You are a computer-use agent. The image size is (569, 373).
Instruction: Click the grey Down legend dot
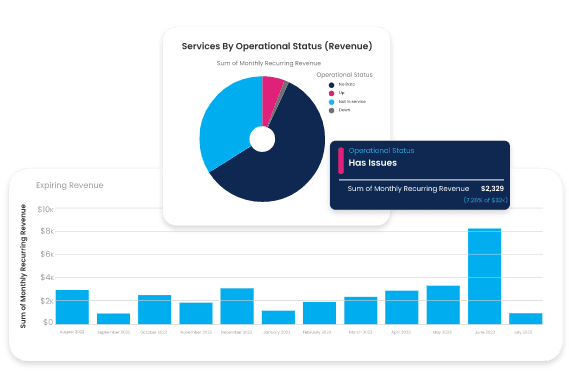[x=331, y=110]
